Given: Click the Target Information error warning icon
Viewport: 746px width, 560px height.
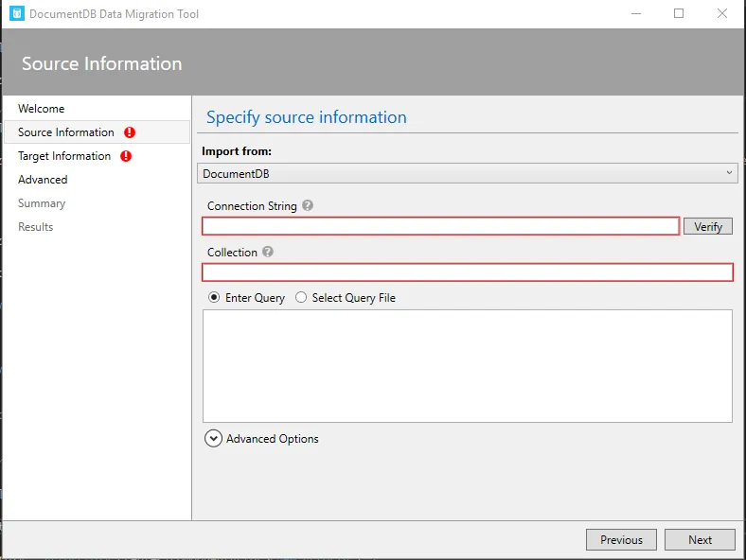Looking at the screenshot, I should coord(126,156).
